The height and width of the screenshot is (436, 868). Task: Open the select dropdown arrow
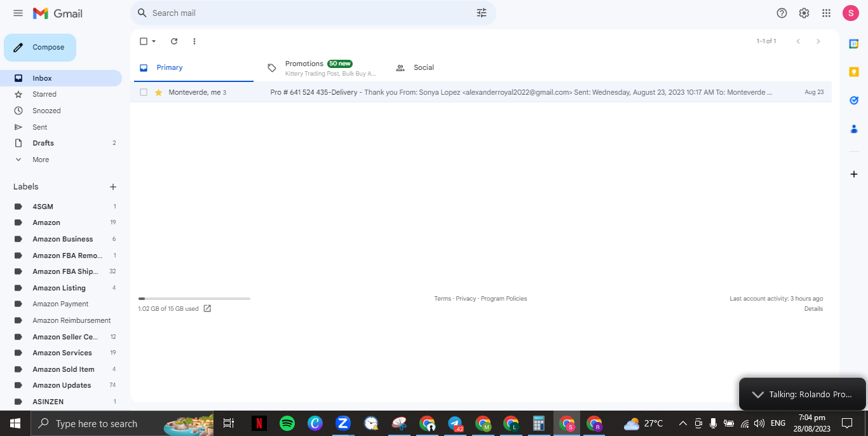coord(154,41)
